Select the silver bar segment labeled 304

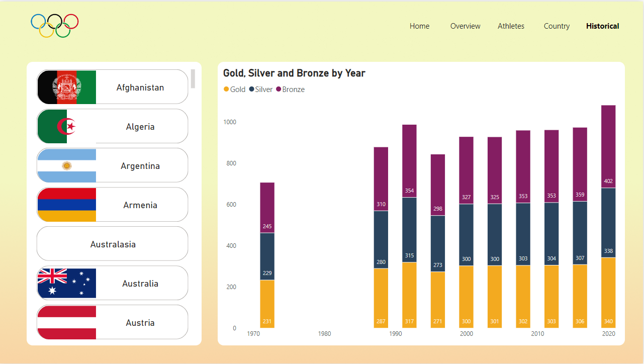[551, 234]
